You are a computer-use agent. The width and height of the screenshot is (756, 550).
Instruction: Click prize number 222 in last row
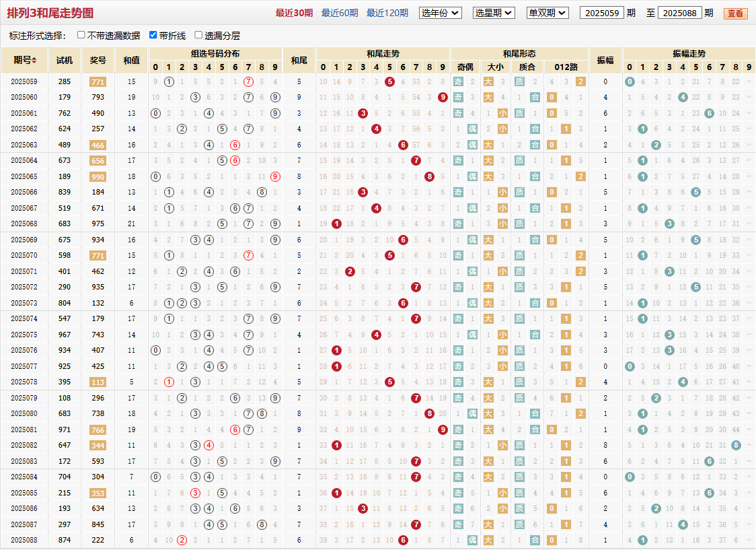point(98,541)
